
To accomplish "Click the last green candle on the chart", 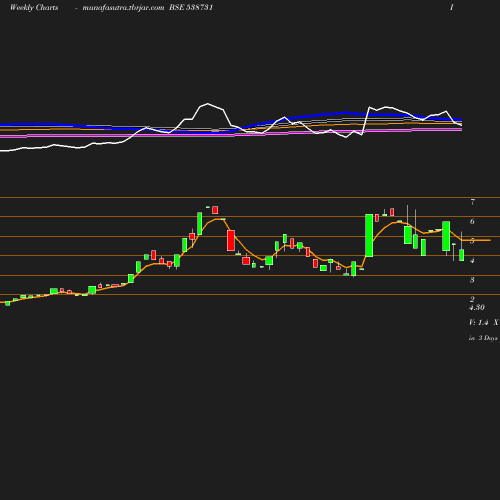I will click(x=462, y=255).
